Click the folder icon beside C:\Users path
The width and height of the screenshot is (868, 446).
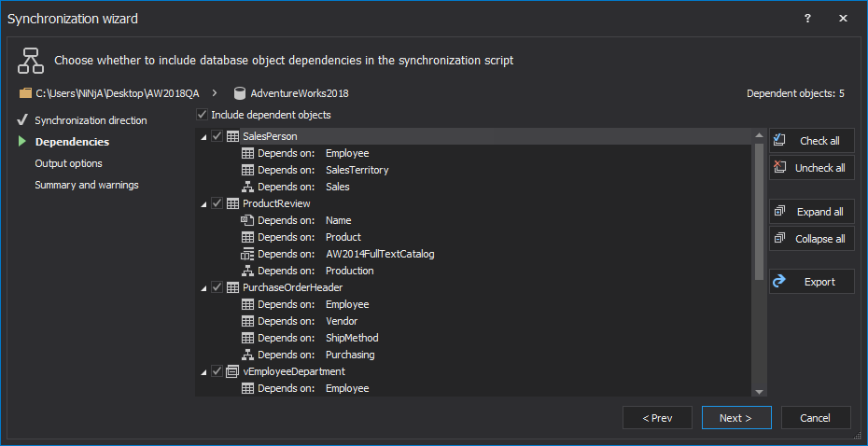click(25, 93)
